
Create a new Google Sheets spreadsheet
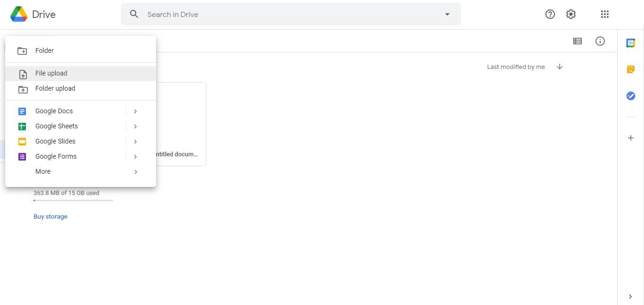click(66, 126)
